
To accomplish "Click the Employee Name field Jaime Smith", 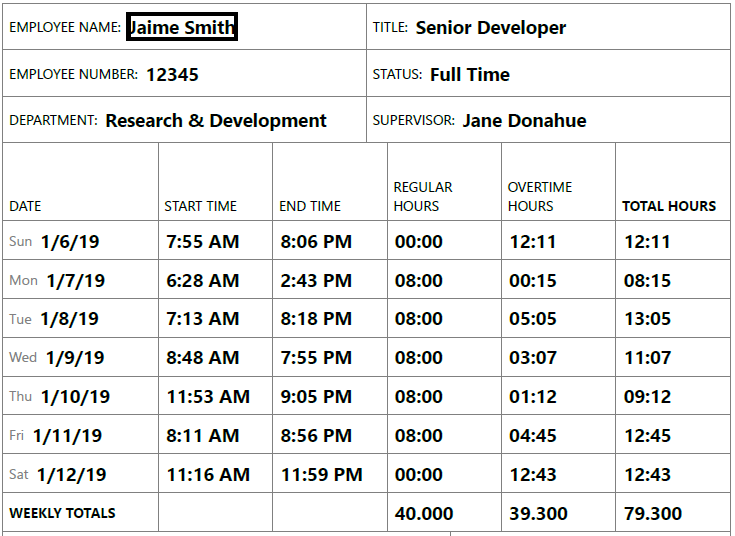I will click(182, 27).
